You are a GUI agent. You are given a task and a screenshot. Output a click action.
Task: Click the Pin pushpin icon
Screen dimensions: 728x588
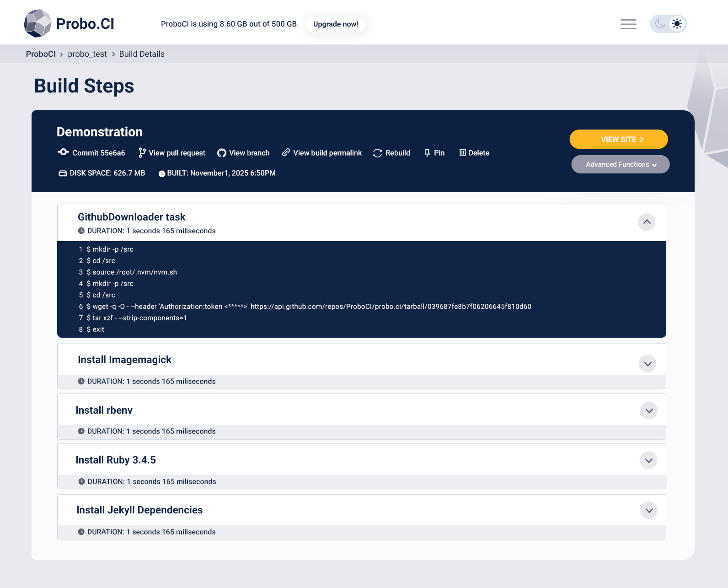click(427, 153)
